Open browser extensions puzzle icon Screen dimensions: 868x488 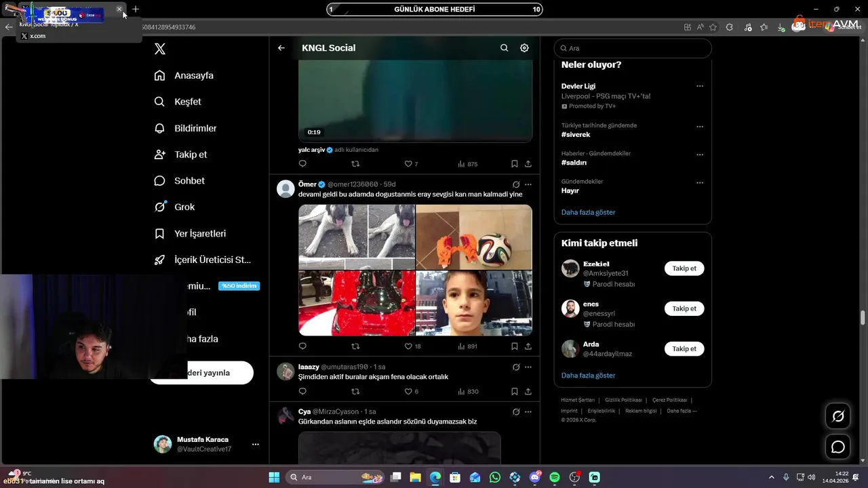point(730,27)
